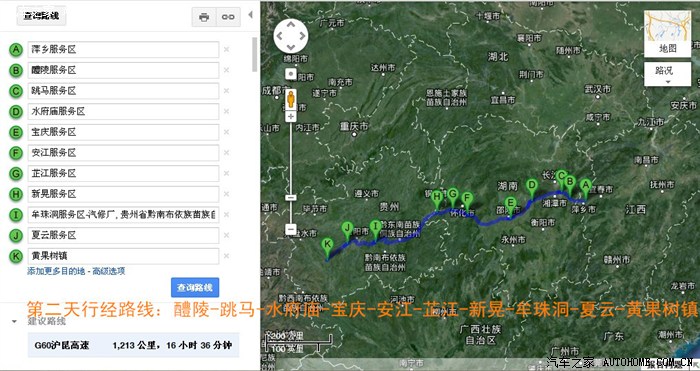Remove destination 萍乡服务区 with its X

tap(226, 50)
